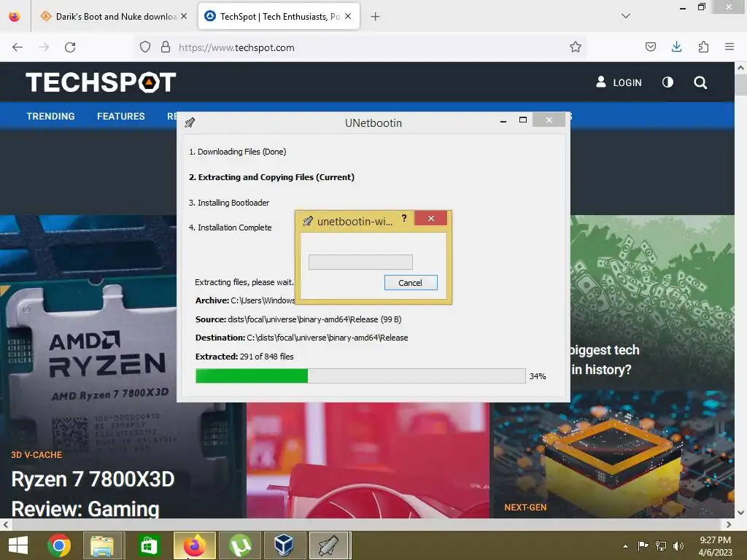Open the Firefox extensions menu
The height and width of the screenshot is (560, 747).
click(703, 47)
